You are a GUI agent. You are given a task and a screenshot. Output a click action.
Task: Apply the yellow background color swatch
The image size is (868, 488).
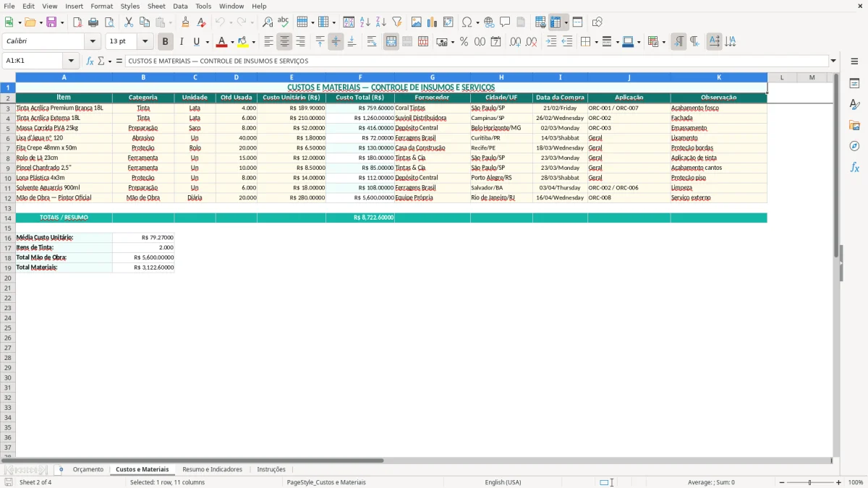pyautogui.click(x=243, y=42)
